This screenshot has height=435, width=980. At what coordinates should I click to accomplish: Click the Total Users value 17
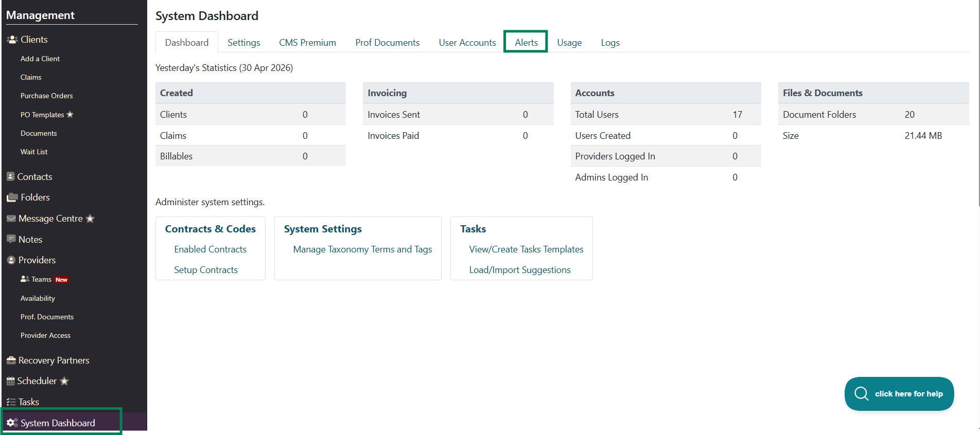tap(738, 115)
